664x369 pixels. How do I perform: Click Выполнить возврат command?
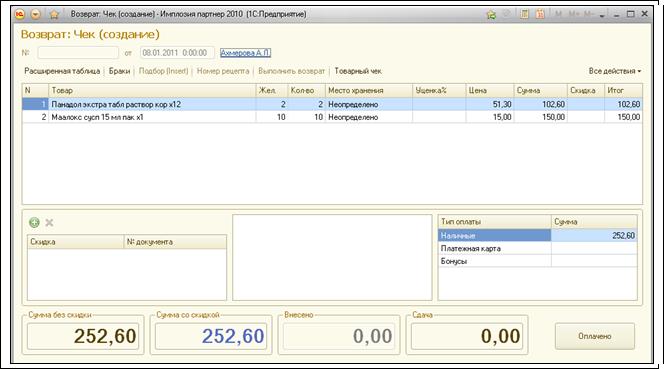coord(291,71)
